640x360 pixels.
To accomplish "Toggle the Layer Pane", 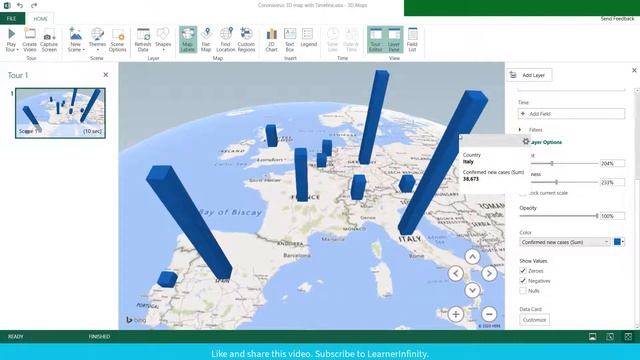I will pyautogui.click(x=394, y=40).
